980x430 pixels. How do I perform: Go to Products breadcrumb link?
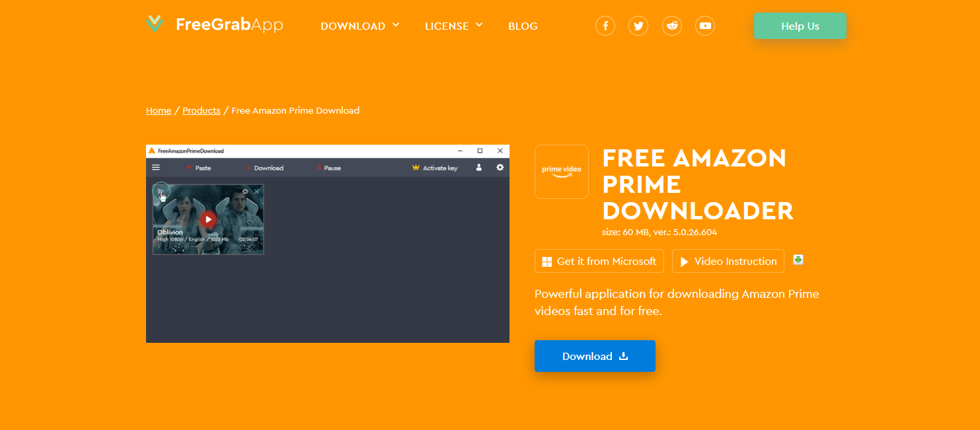click(202, 110)
